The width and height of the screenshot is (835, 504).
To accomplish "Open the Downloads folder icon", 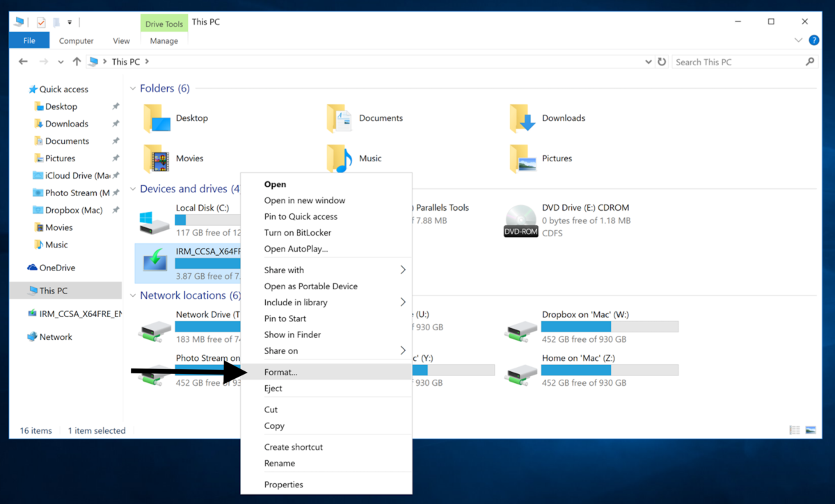I will pyautogui.click(x=523, y=119).
